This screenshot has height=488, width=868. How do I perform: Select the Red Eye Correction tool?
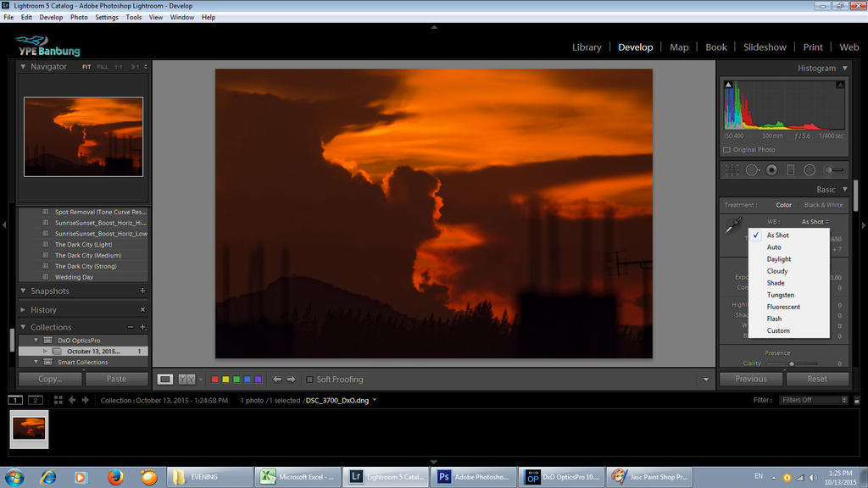771,170
